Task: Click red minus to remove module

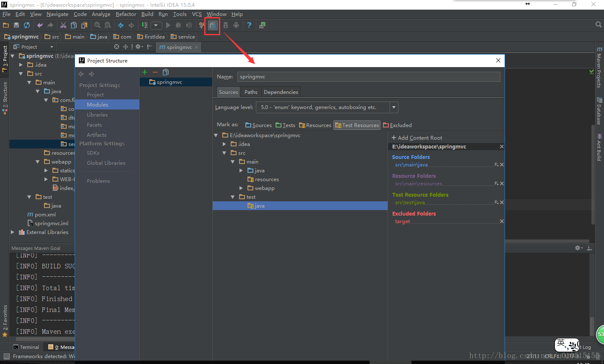Action: [155, 72]
